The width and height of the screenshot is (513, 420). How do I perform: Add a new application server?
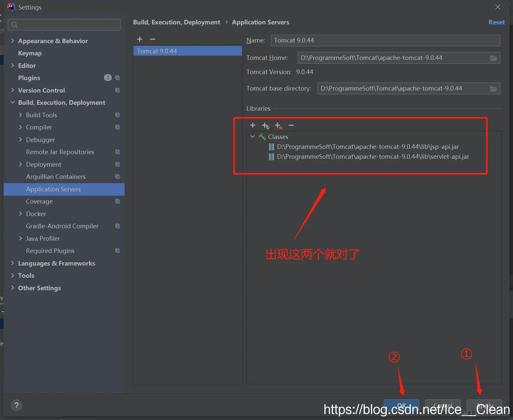[140, 39]
